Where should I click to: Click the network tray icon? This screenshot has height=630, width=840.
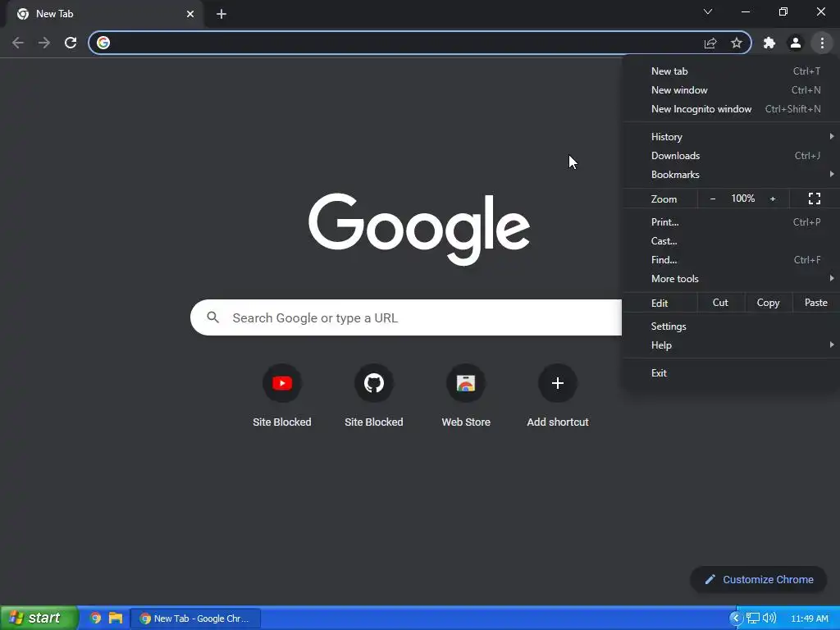point(753,619)
